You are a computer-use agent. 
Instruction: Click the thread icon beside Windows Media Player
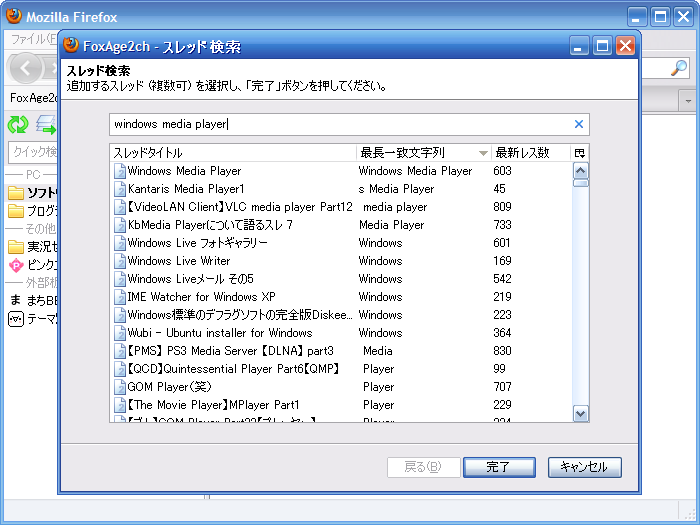tap(120, 171)
